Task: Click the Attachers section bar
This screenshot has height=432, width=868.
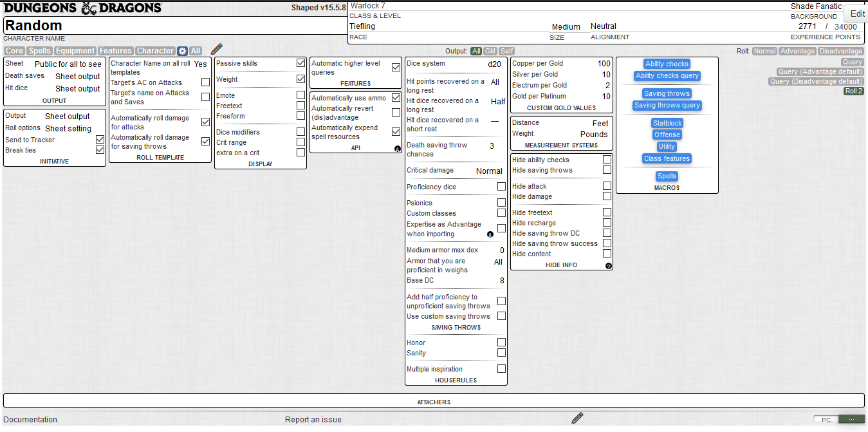Action: (x=434, y=401)
